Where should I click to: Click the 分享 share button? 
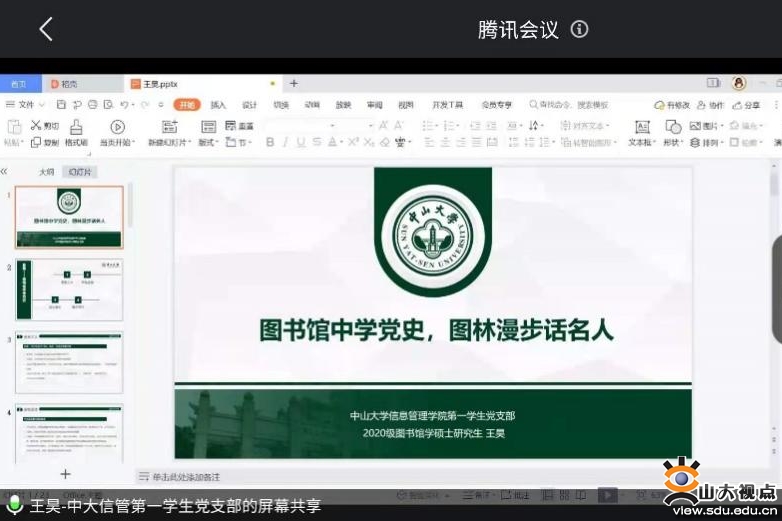[746, 105]
